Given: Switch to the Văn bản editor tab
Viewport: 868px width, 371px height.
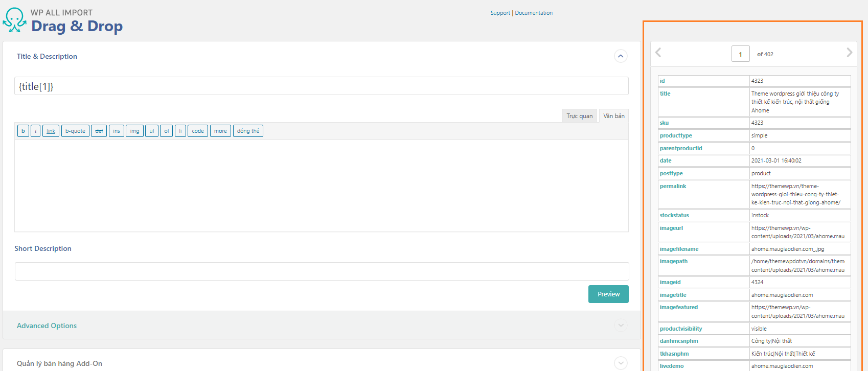Looking at the screenshot, I should tap(613, 116).
